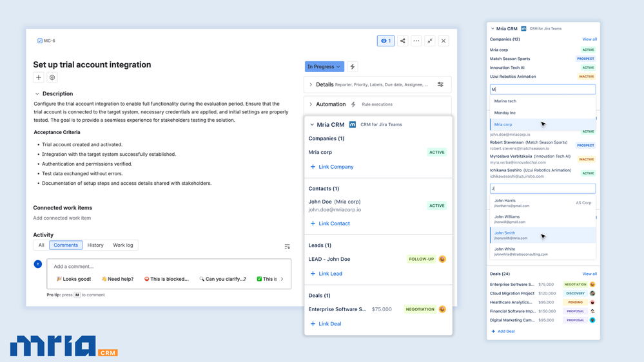The height and width of the screenshot is (362, 644).
Task: Click the share icon in issue header
Action: tap(403, 41)
